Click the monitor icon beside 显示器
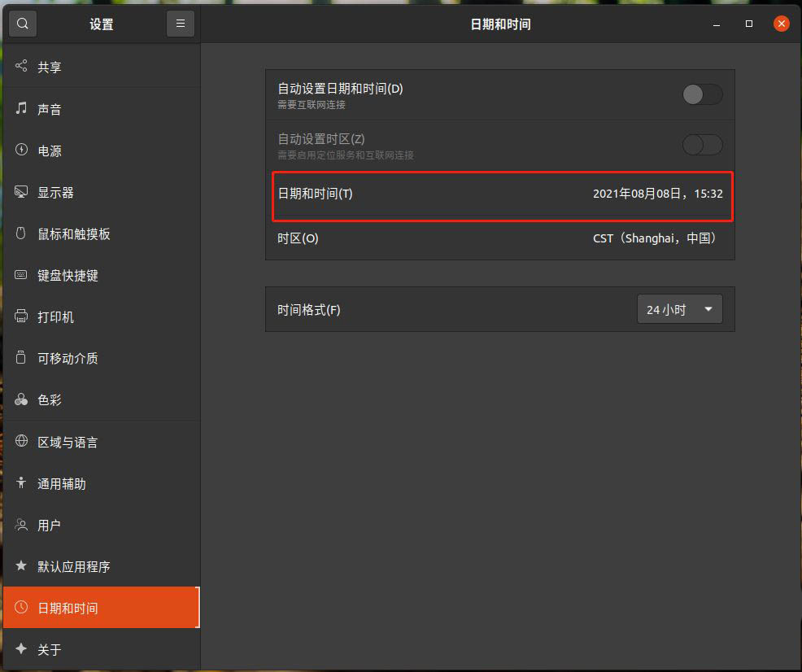 [21, 192]
